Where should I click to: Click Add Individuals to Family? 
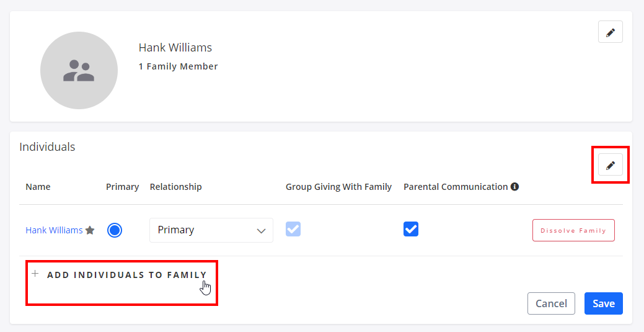(x=126, y=275)
